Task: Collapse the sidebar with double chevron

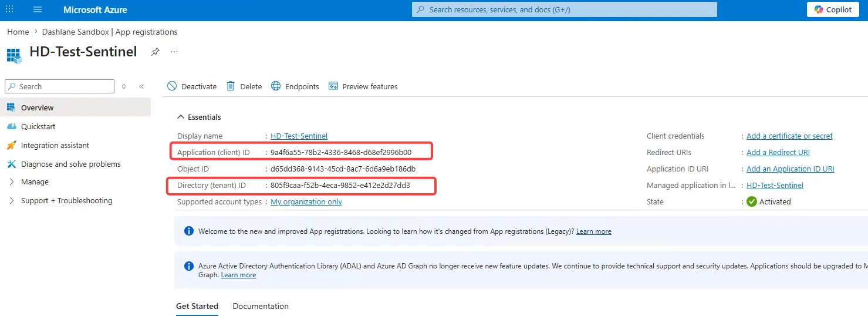Action: pyautogui.click(x=141, y=86)
